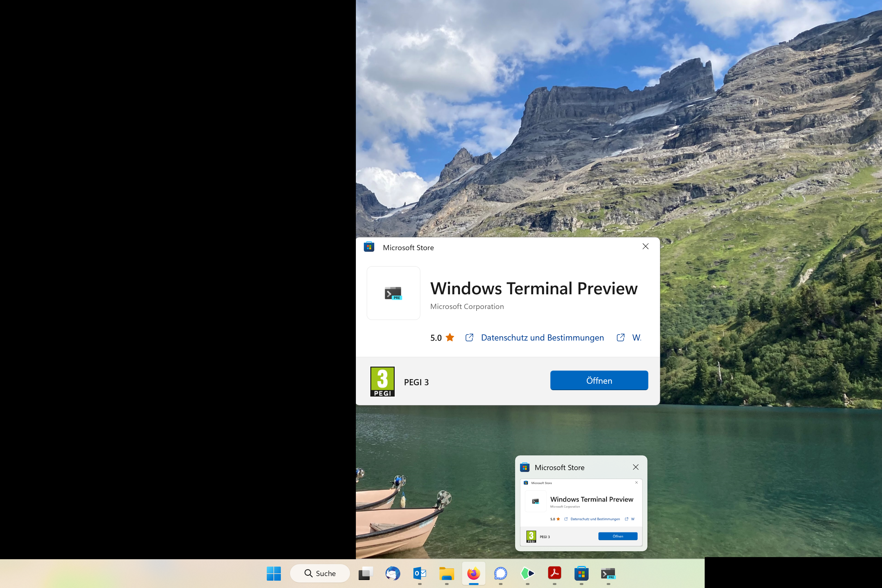Open the Datenschutz und Bestimmungen link
The width and height of the screenshot is (882, 588).
point(542,338)
